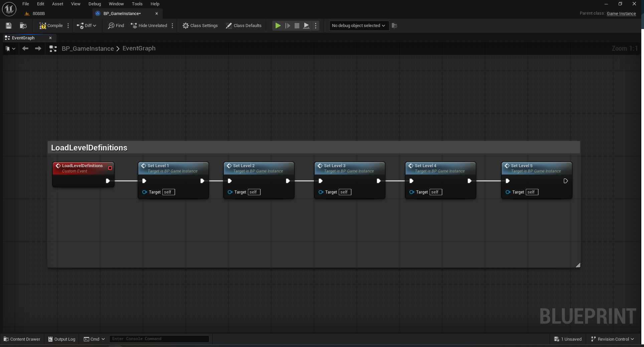Follow the Game Instance parent class link

point(621,14)
